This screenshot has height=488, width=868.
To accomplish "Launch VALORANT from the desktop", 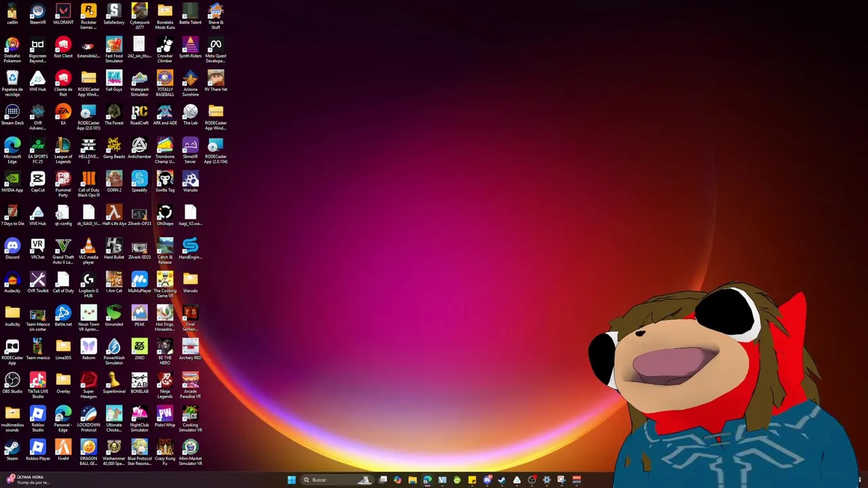I will pyautogui.click(x=63, y=15).
